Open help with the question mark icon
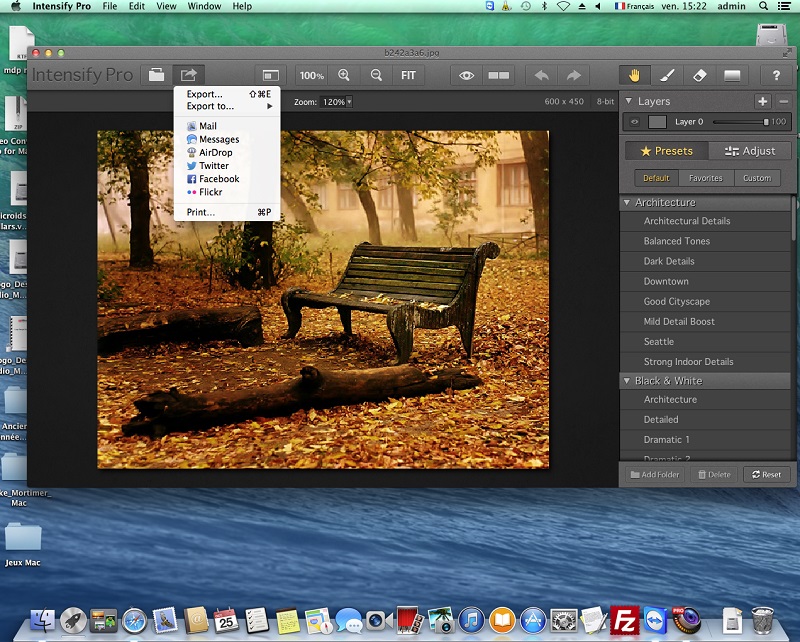 776,76
